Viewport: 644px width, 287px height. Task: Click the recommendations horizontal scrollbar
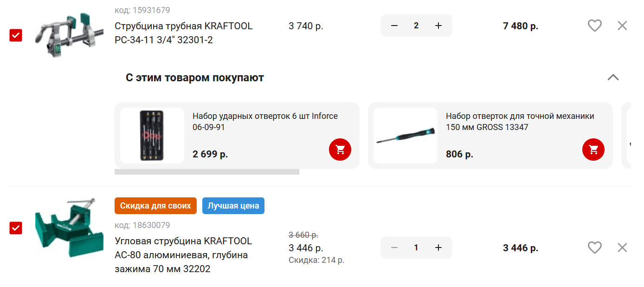[207, 172]
